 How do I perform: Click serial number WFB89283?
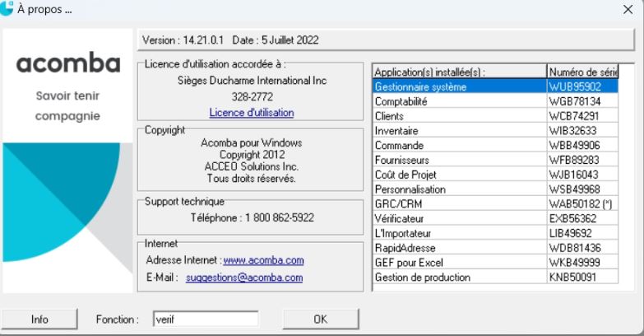pos(574,160)
